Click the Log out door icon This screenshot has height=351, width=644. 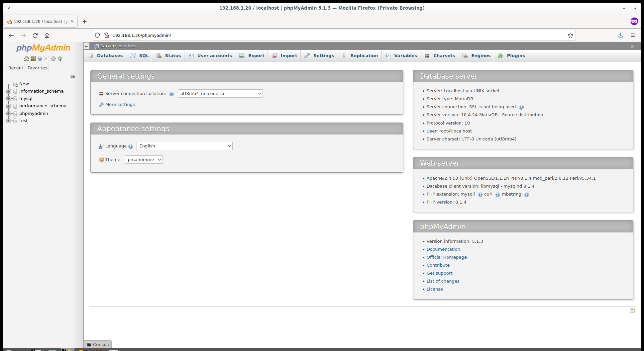click(x=33, y=58)
